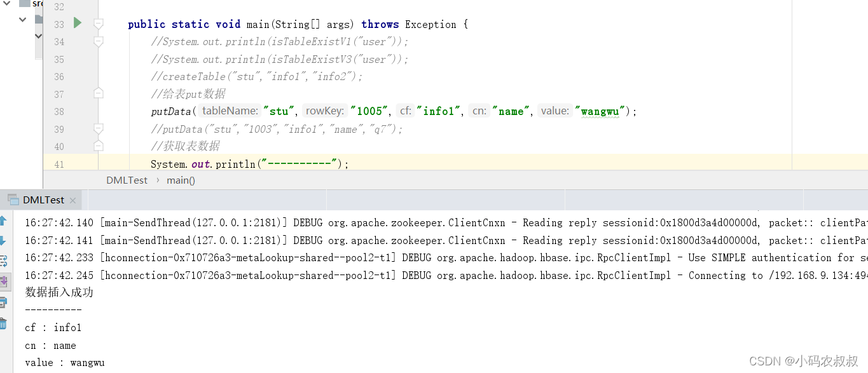
Task: Click line number 41 in gutter
Action: 59,164
